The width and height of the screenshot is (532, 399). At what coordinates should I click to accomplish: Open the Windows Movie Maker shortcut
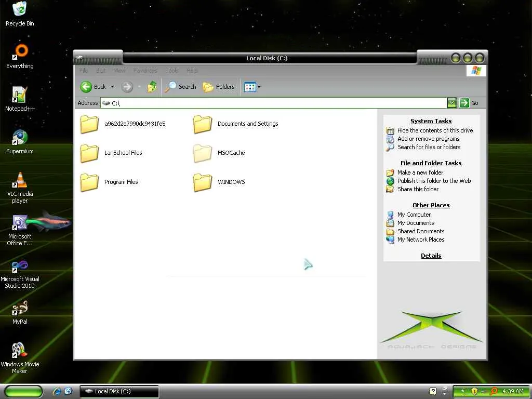tap(20, 358)
